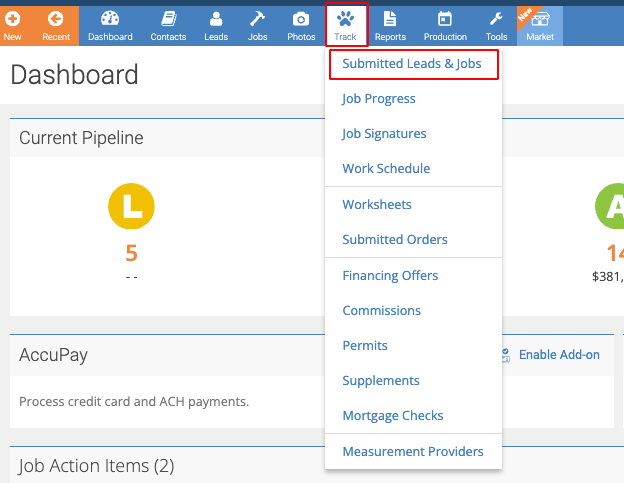Select Financing Offers in dropdown
This screenshot has height=483, width=624.
(390, 276)
